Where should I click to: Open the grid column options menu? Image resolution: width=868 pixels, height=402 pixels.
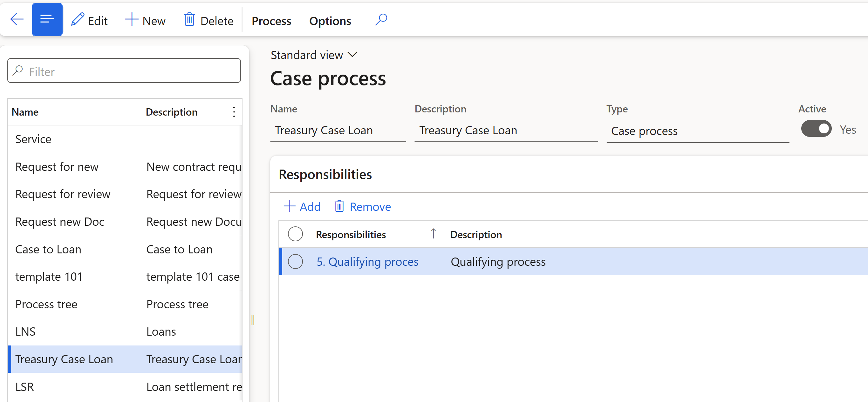pos(234,112)
